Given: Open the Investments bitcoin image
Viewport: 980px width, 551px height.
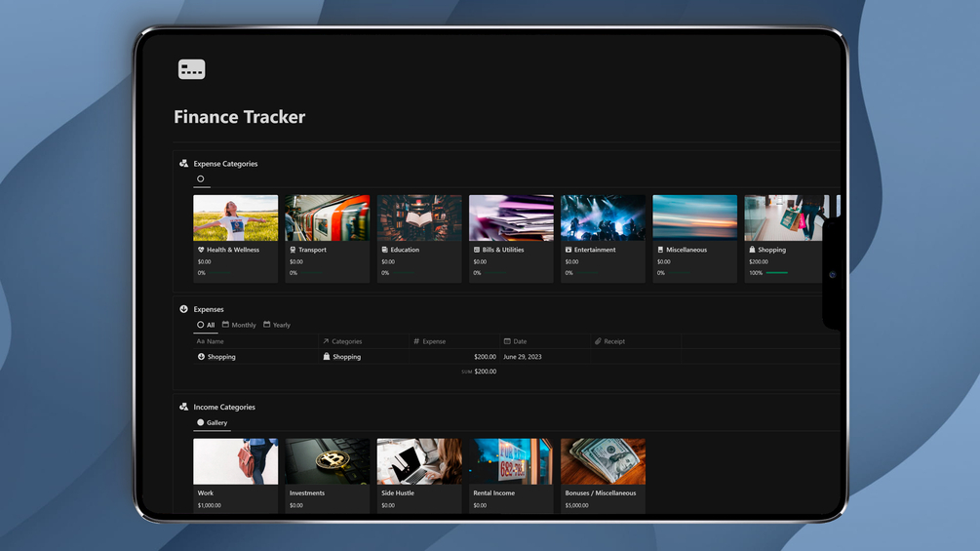Looking at the screenshot, I should (328, 461).
